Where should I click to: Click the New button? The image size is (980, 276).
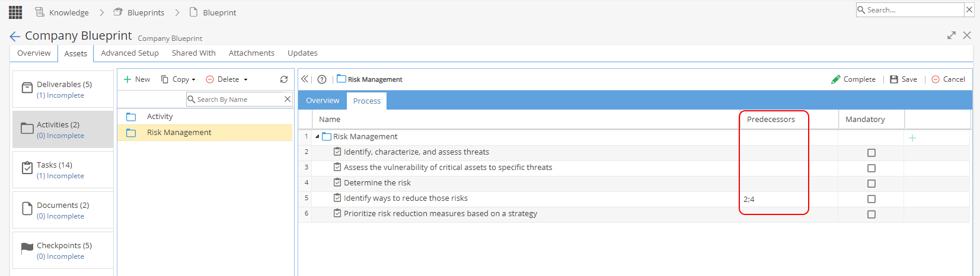point(137,79)
